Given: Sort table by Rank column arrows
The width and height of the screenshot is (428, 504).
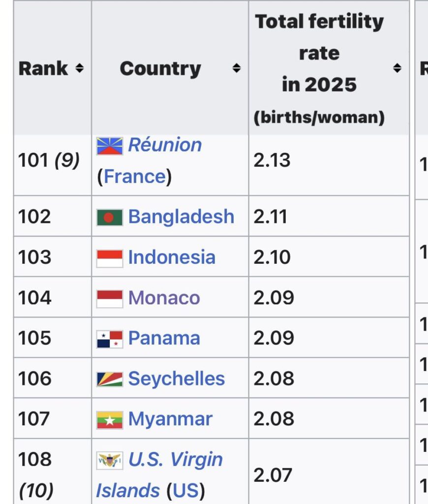Looking at the screenshot, I should pyautogui.click(x=79, y=68).
